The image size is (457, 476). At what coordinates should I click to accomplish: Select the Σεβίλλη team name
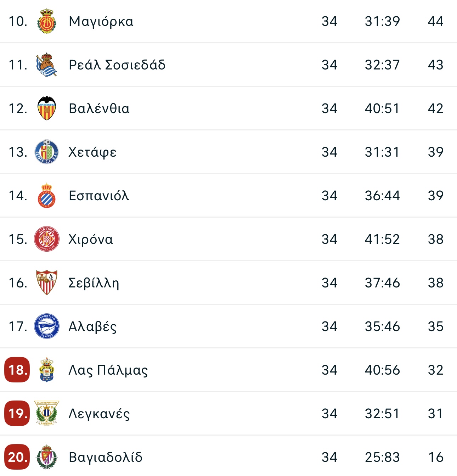(94, 283)
